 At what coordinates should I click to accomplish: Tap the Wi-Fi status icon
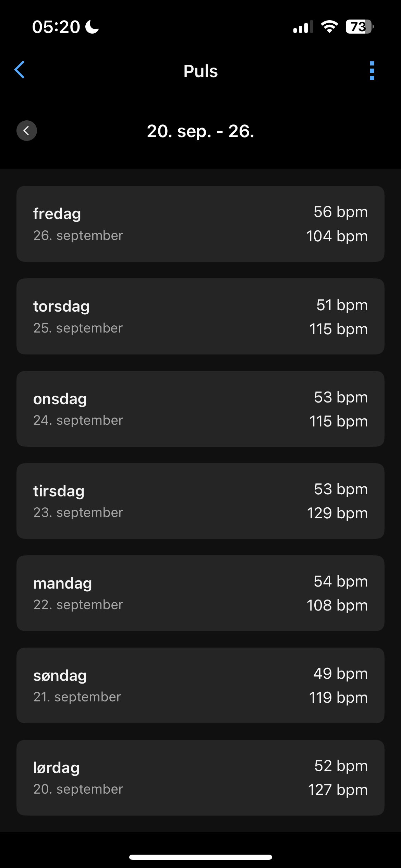(329, 27)
